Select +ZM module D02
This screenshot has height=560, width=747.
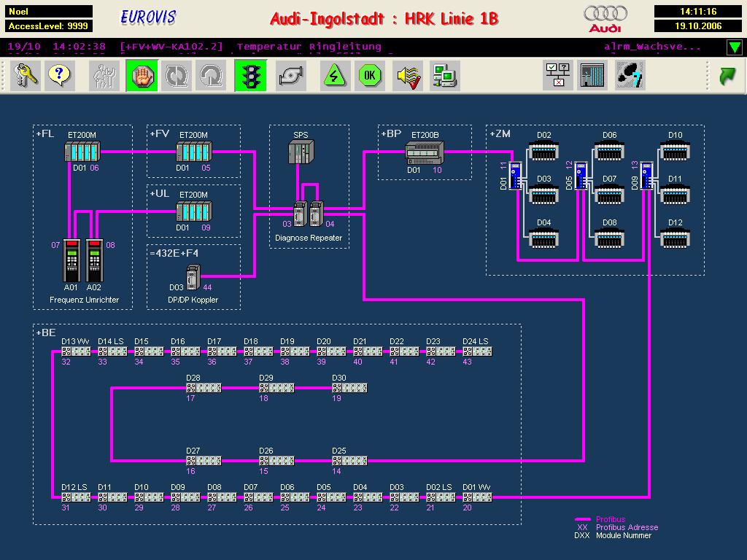[x=543, y=150]
